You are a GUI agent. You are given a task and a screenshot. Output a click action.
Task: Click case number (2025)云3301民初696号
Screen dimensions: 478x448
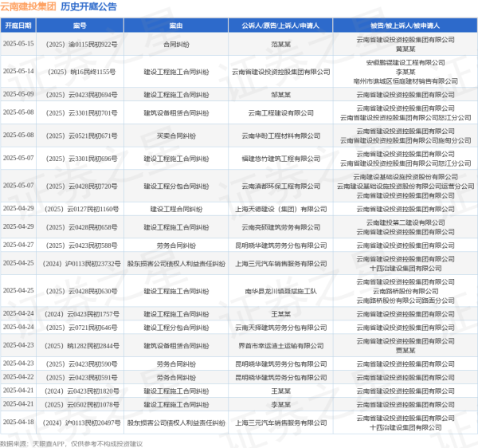pos(82,159)
